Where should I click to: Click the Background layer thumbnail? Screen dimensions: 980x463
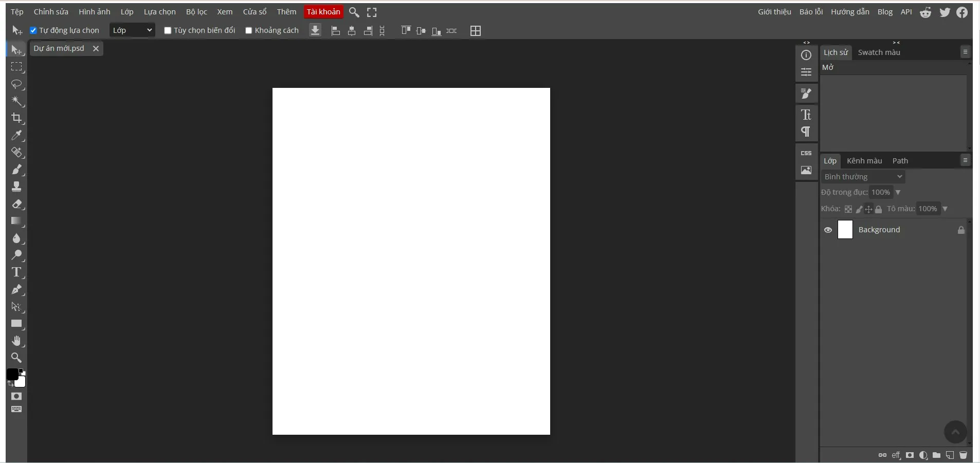(845, 230)
